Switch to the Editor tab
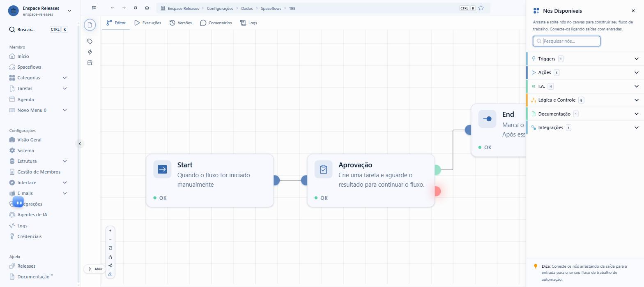644x287 pixels. click(116, 23)
